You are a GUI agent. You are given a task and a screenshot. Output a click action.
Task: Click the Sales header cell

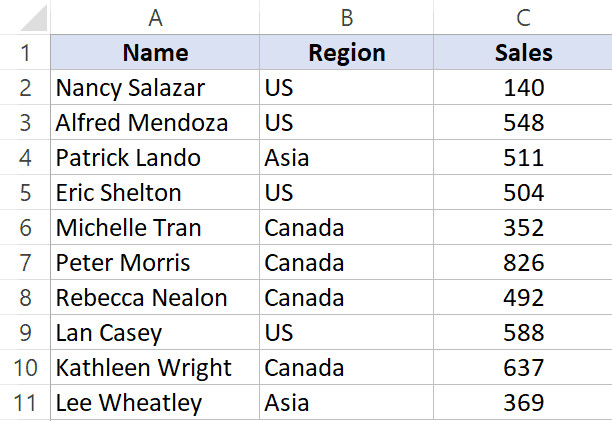click(x=523, y=53)
